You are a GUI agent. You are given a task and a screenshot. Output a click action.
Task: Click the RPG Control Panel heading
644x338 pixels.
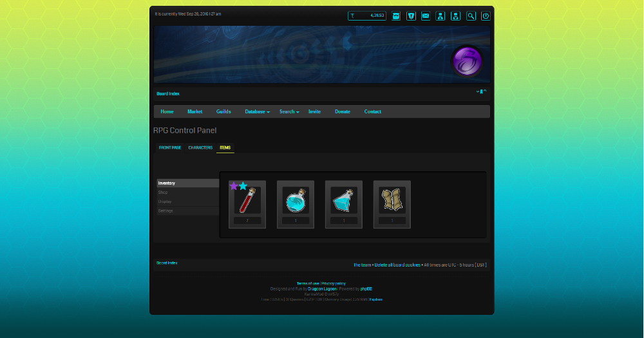coord(185,131)
